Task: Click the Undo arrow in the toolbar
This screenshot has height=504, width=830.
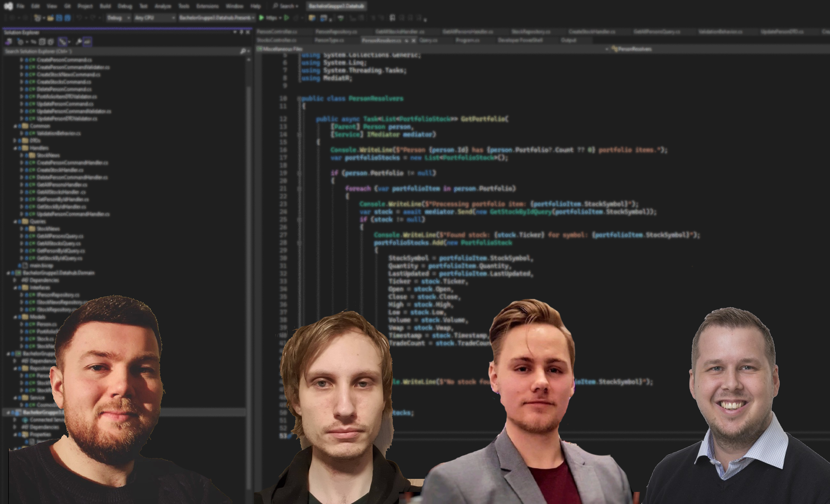Action: pos(79,18)
